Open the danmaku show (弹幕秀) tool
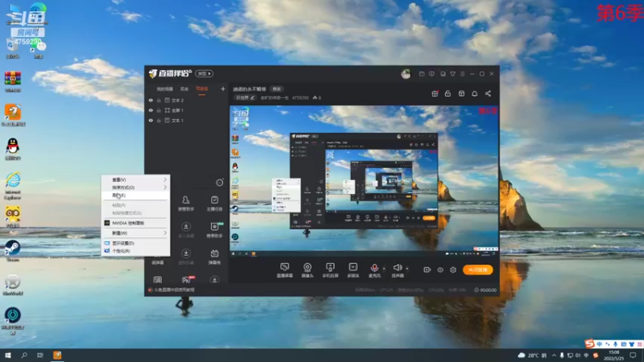Viewport: 644px width, 362px height. click(214, 257)
